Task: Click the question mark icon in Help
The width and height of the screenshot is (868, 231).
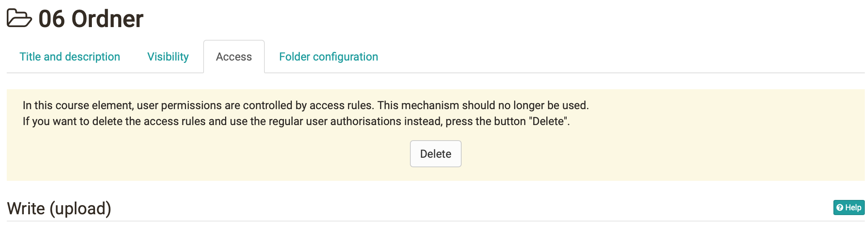Action: pos(840,208)
